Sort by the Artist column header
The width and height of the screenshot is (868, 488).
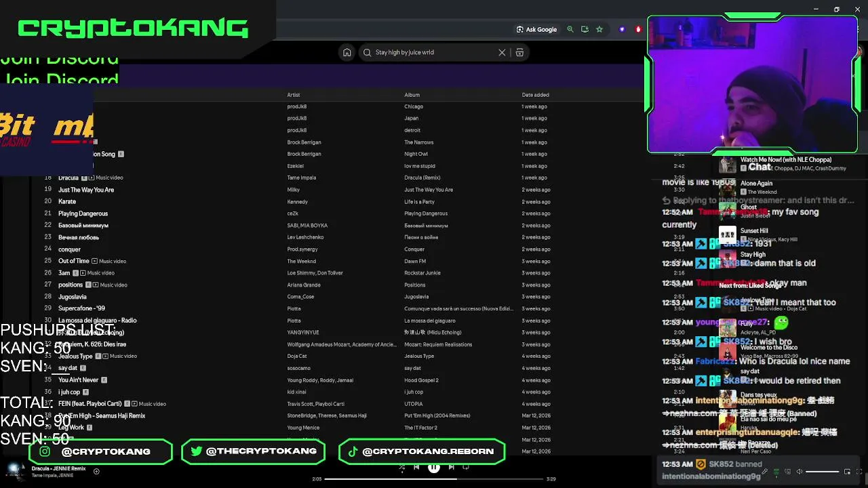coord(293,95)
